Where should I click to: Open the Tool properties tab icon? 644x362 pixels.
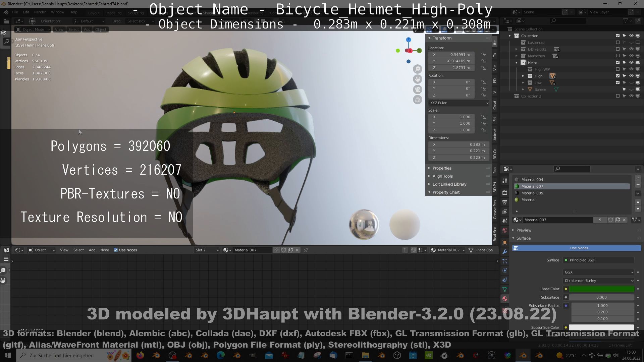tap(505, 181)
